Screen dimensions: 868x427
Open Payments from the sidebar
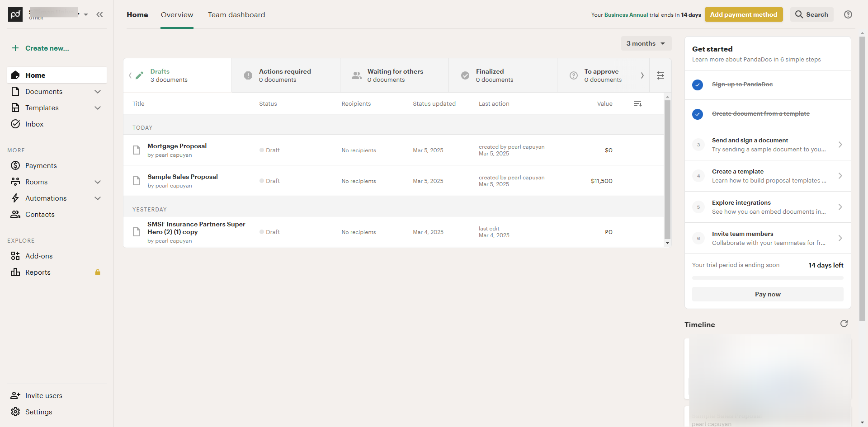tap(41, 166)
